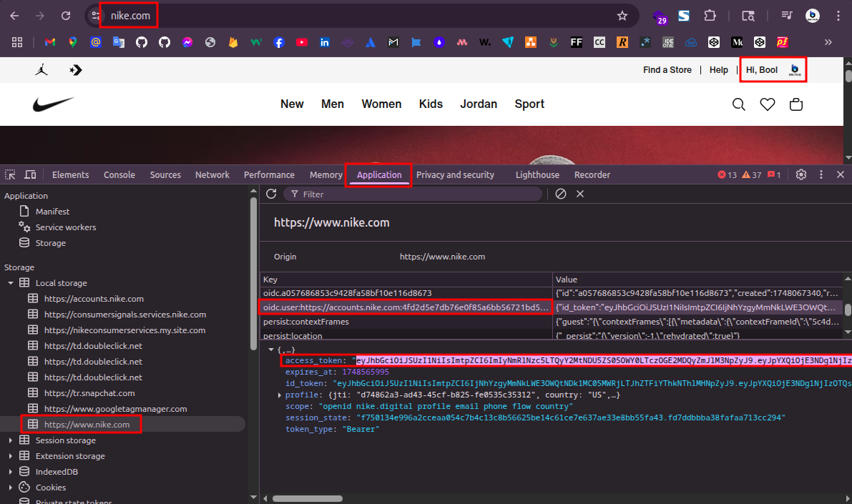Select https://tr.snapchat.com local storage
Screen dimensions: 852x504
pyautogui.click(x=89, y=393)
